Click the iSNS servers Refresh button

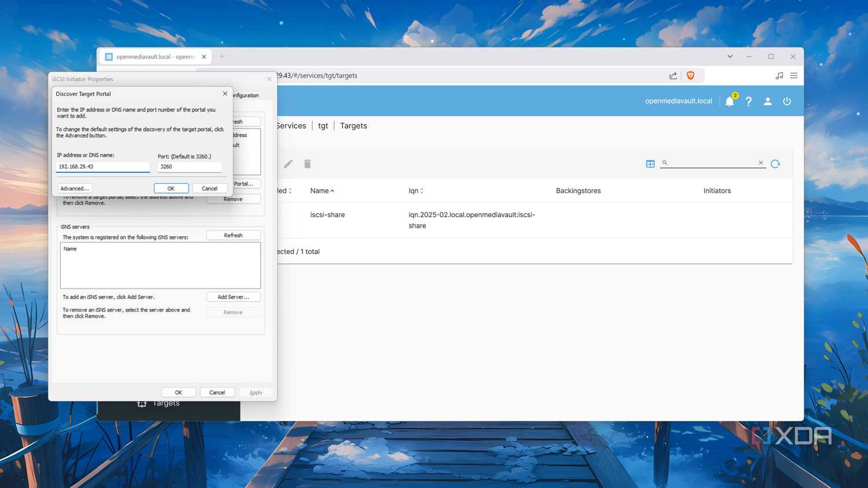click(x=233, y=235)
